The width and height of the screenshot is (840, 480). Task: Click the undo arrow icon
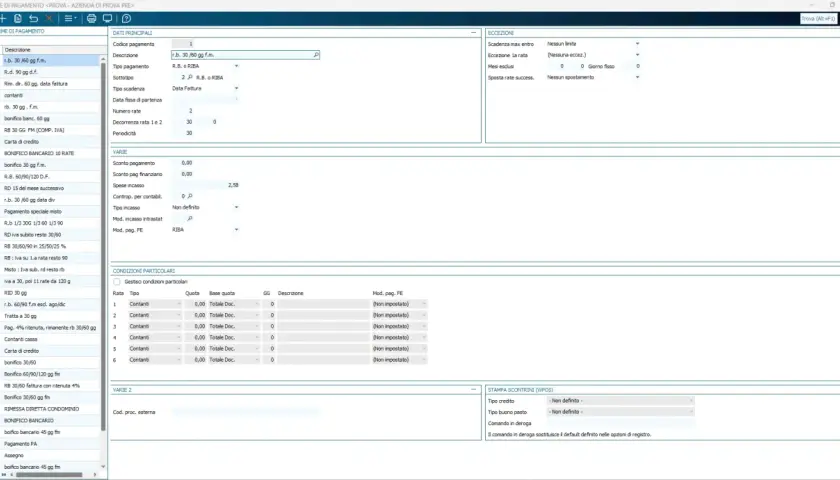point(33,18)
